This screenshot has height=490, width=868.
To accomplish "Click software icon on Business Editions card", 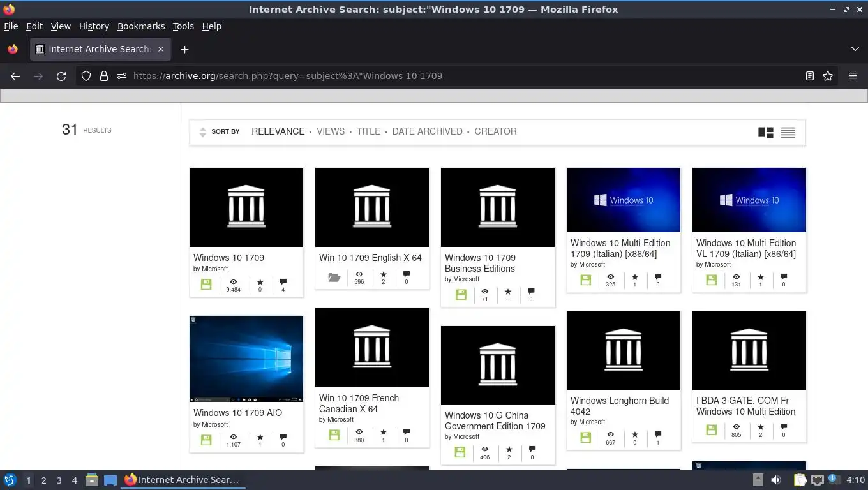I will (x=461, y=294).
